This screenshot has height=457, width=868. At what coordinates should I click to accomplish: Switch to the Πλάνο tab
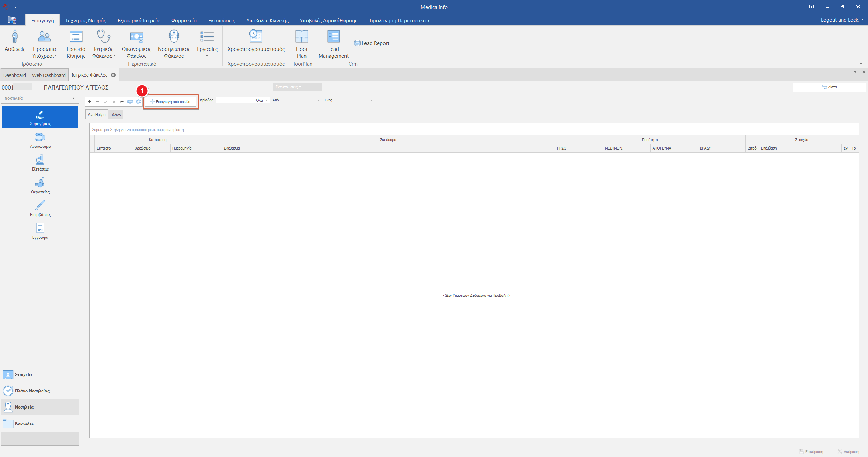pyautogui.click(x=116, y=115)
